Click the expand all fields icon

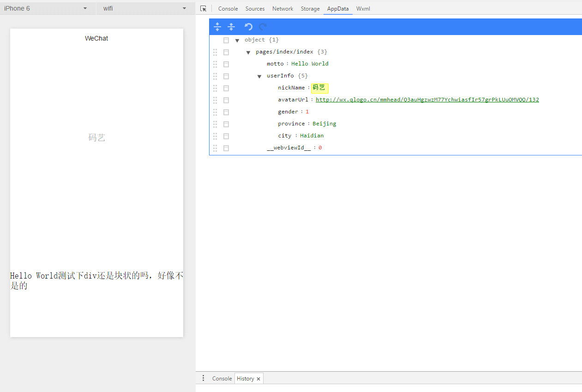pos(217,27)
